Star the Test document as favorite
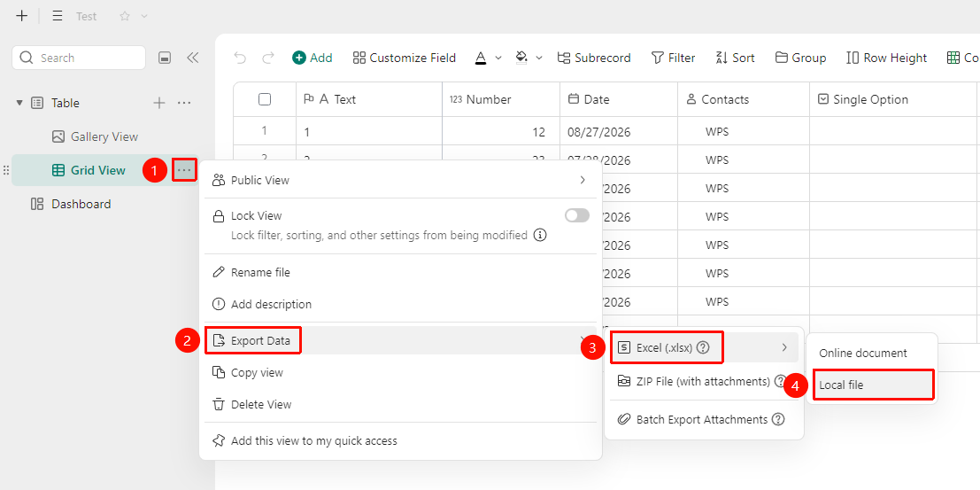 pos(124,16)
